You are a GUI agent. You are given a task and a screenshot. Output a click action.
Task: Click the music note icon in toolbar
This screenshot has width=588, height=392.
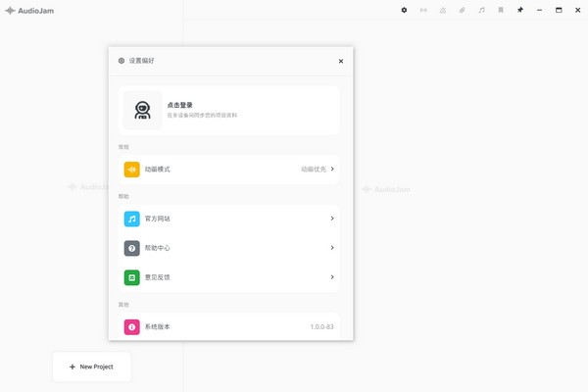tap(481, 10)
